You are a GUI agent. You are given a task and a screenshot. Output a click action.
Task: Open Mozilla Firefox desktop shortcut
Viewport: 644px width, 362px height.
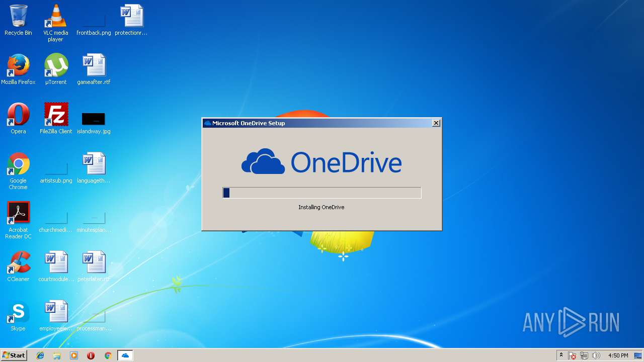pyautogui.click(x=18, y=69)
